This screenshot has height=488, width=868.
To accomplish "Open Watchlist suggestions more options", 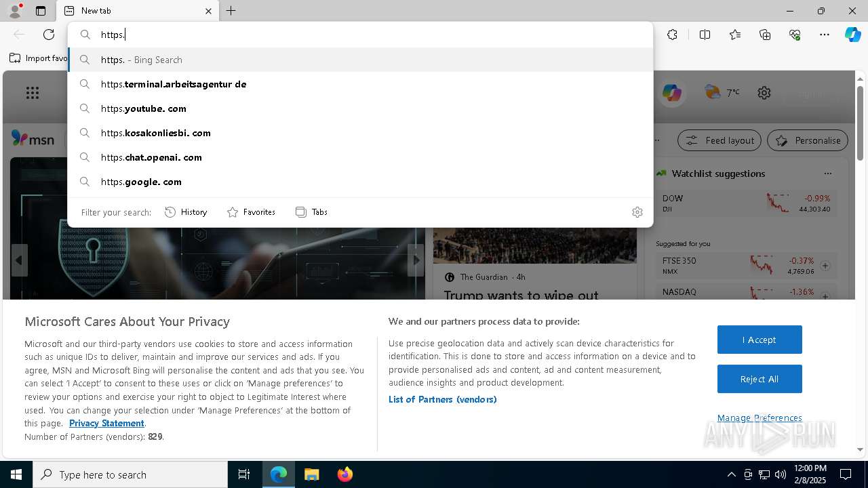I will coord(827,174).
